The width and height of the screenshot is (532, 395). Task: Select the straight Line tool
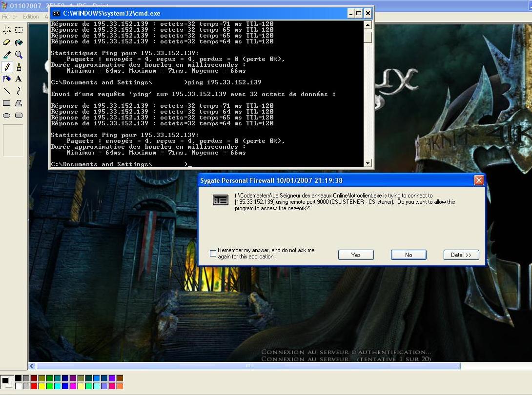7,91
